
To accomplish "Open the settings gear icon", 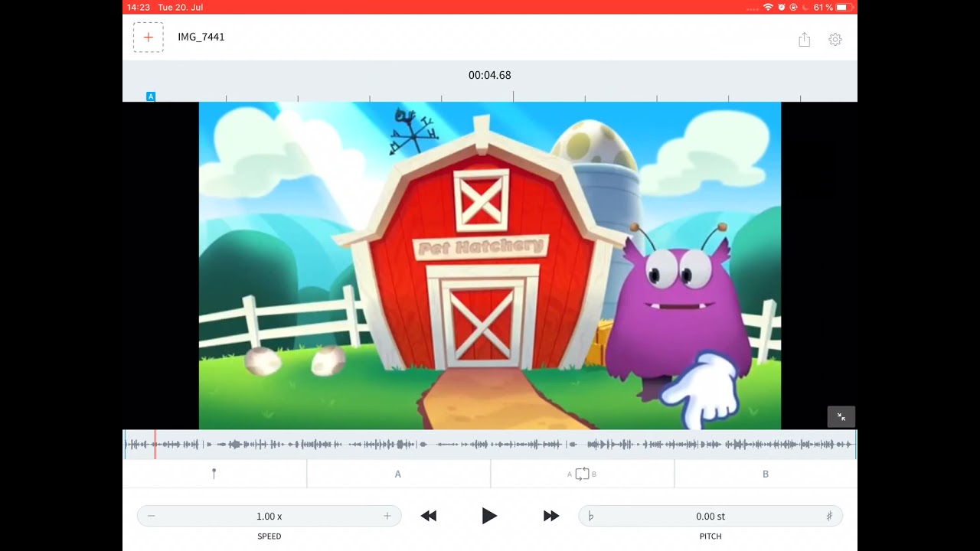I will 835,40.
